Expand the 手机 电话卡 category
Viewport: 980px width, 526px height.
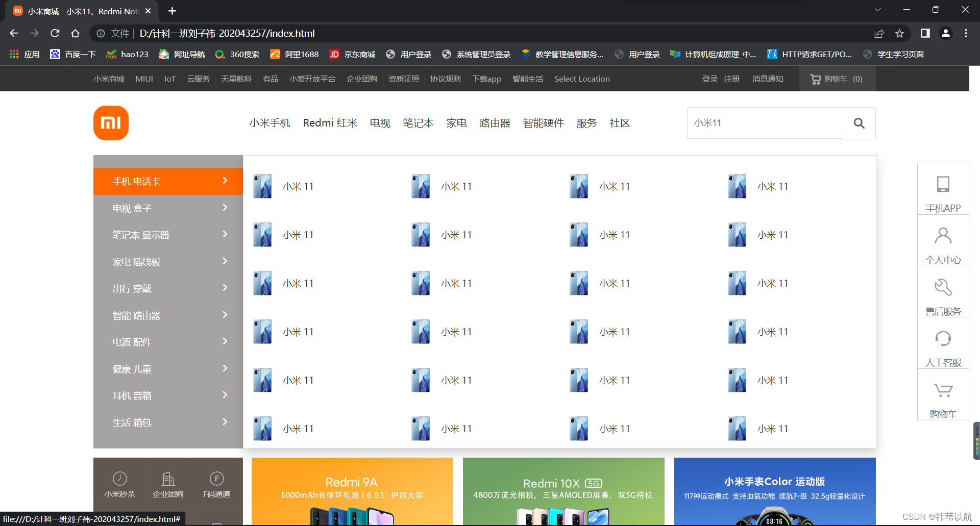168,181
